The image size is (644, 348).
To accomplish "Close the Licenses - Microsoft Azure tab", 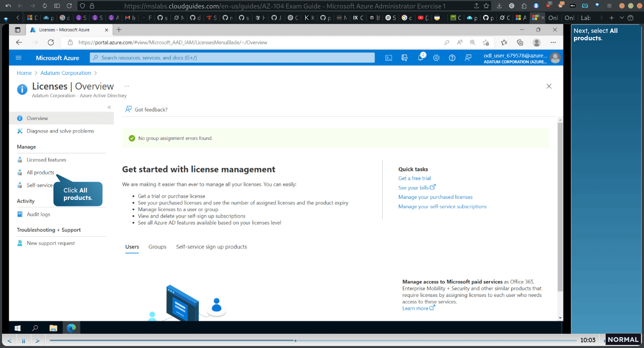I will pos(107,30).
